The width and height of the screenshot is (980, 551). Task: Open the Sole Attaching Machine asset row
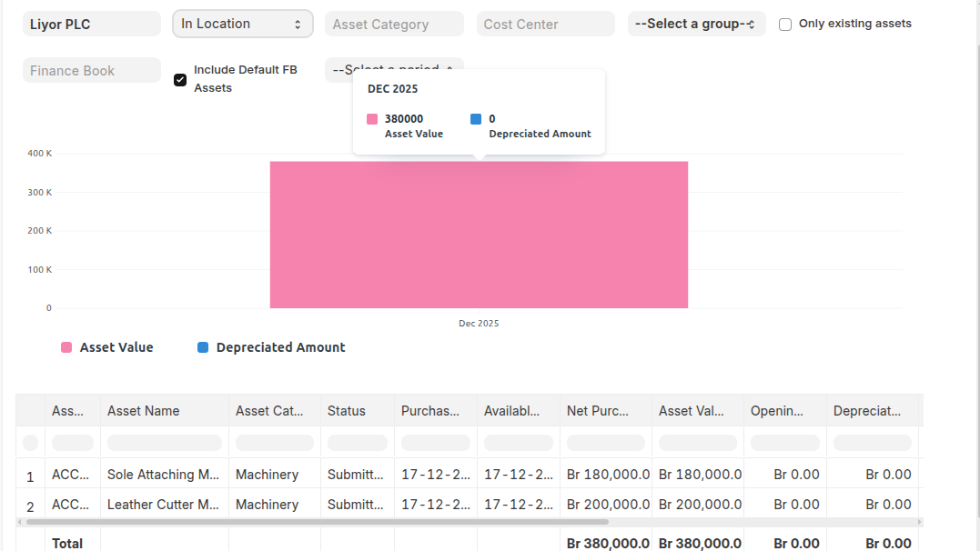[164, 474]
